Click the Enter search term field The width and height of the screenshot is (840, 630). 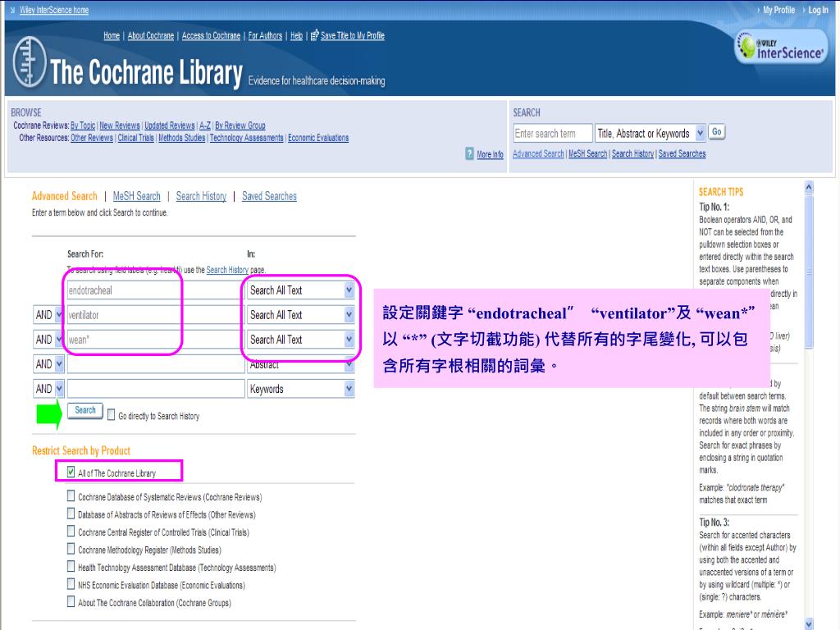point(553,133)
